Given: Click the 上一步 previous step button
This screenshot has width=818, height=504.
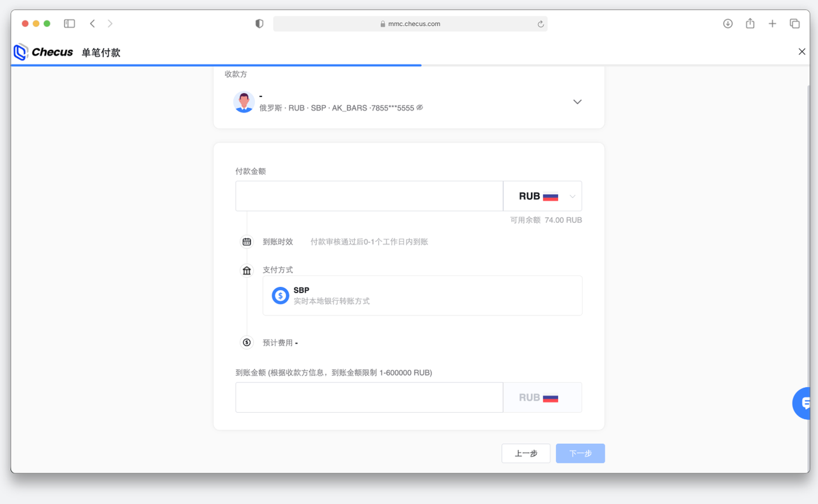Looking at the screenshot, I should [x=526, y=454].
